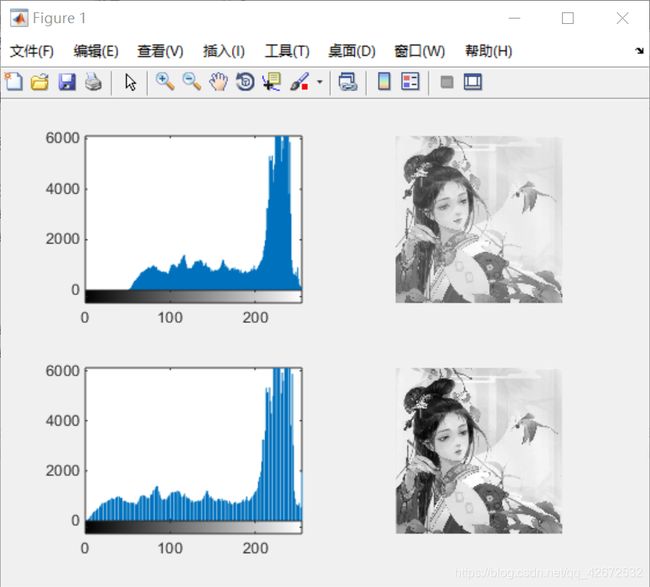Select the Pan hand tool
650x587 pixels.
pyautogui.click(x=218, y=82)
